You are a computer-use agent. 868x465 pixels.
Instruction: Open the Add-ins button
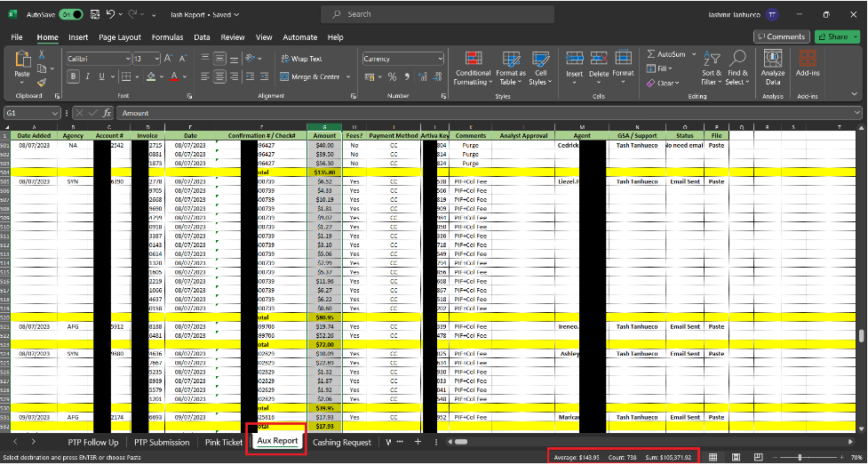click(808, 59)
